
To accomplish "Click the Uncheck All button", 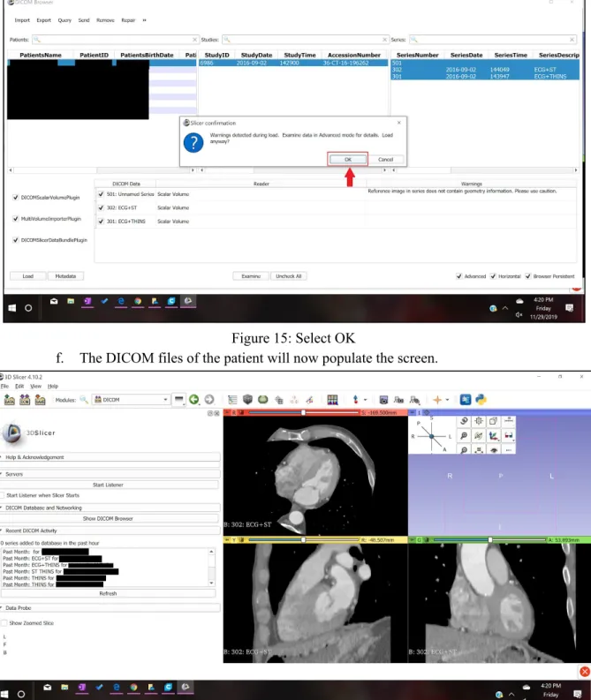I will click(x=289, y=276).
